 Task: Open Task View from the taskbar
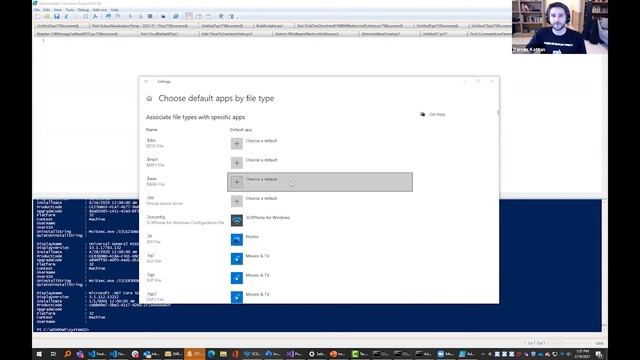pos(53,354)
